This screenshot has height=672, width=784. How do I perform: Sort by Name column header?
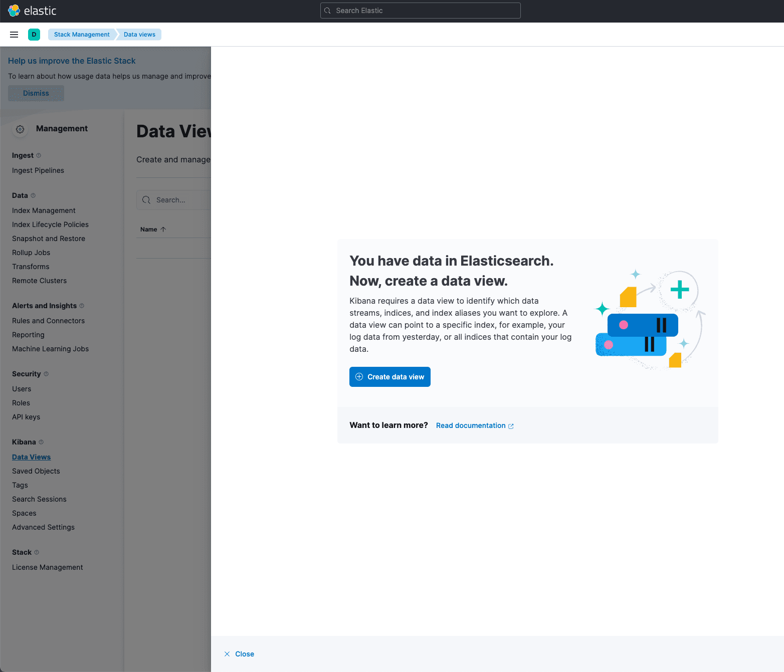tap(153, 230)
